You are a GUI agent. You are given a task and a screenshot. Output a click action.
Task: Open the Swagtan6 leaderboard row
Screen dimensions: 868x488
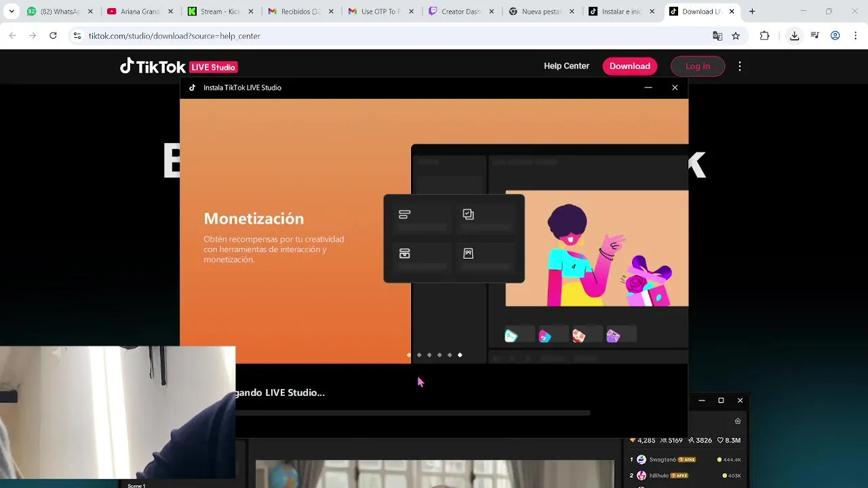(x=686, y=460)
